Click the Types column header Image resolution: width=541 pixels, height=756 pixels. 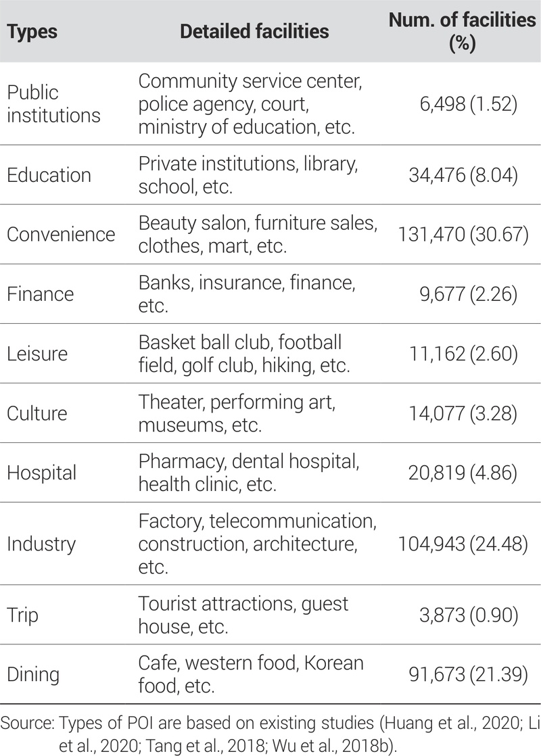pyautogui.click(x=32, y=31)
